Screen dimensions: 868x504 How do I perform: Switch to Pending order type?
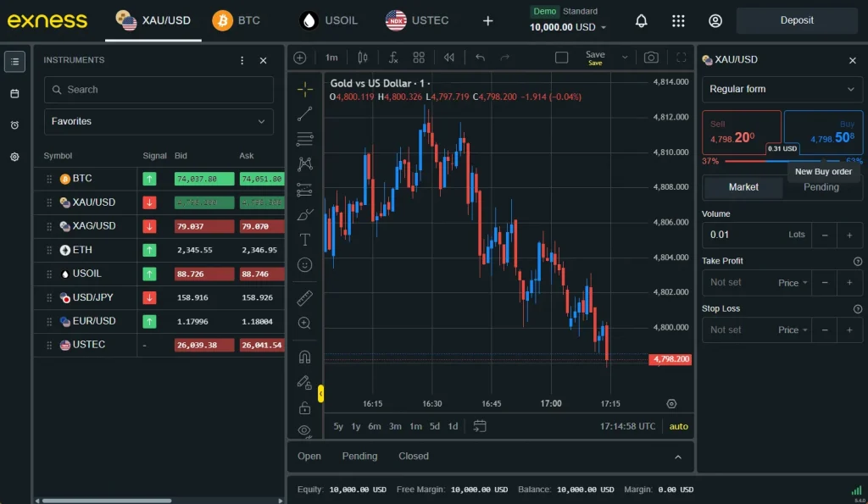[821, 187]
